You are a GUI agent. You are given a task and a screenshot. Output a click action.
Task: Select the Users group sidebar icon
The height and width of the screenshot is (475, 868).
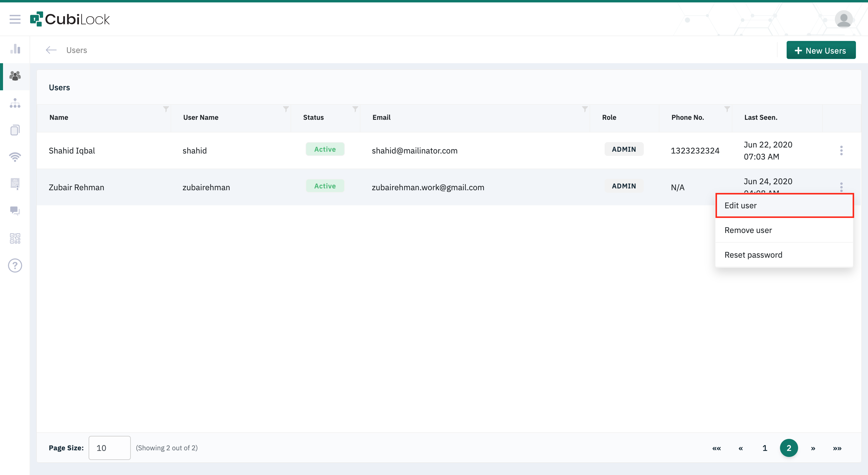pos(15,76)
